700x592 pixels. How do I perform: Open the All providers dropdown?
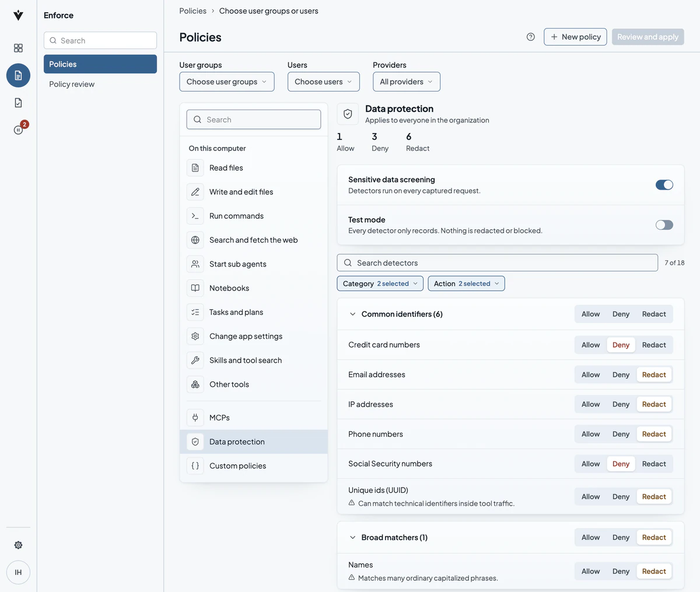406,82
